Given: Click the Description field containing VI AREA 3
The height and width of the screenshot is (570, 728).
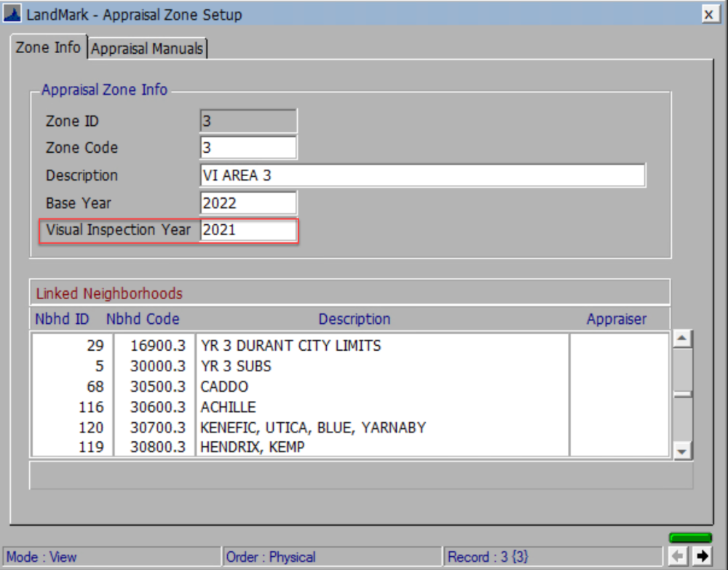Looking at the screenshot, I should coord(422,175).
